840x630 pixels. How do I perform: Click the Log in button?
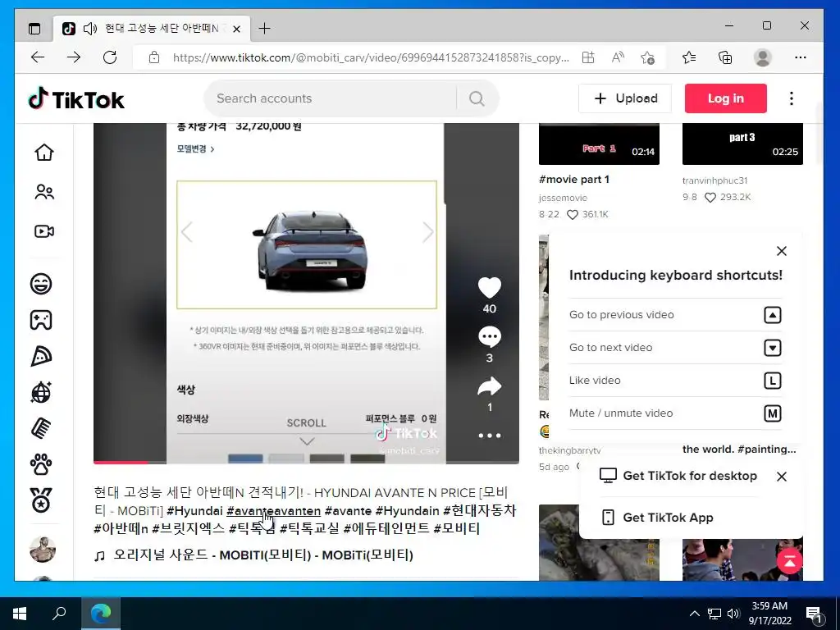point(725,98)
